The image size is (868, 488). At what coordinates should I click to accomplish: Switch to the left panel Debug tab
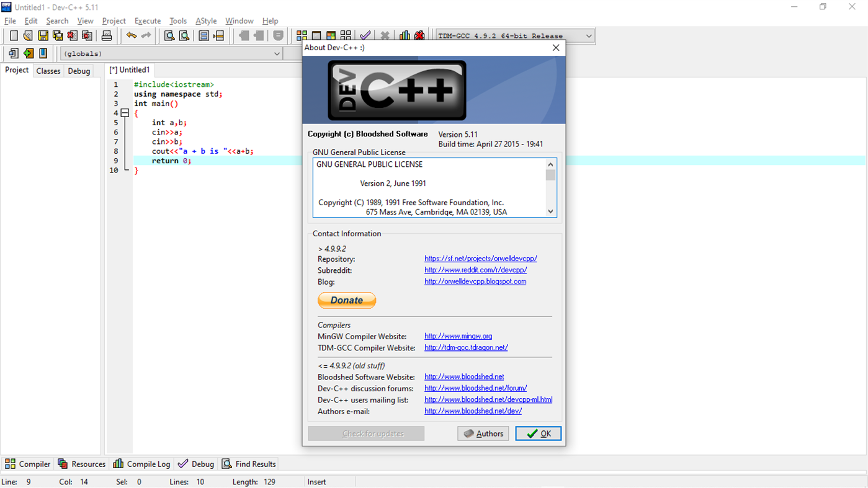(x=79, y=71)
